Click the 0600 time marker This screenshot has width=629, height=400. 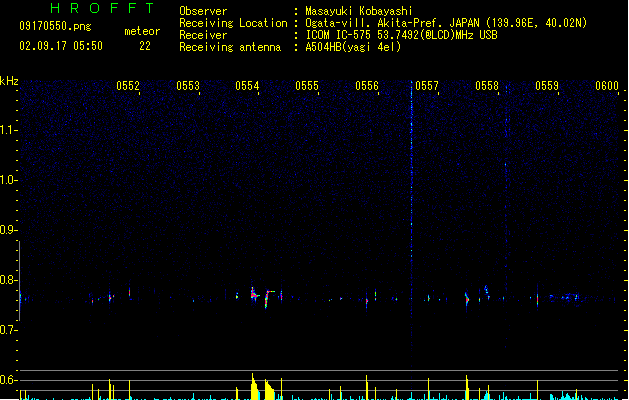[607, 86]
